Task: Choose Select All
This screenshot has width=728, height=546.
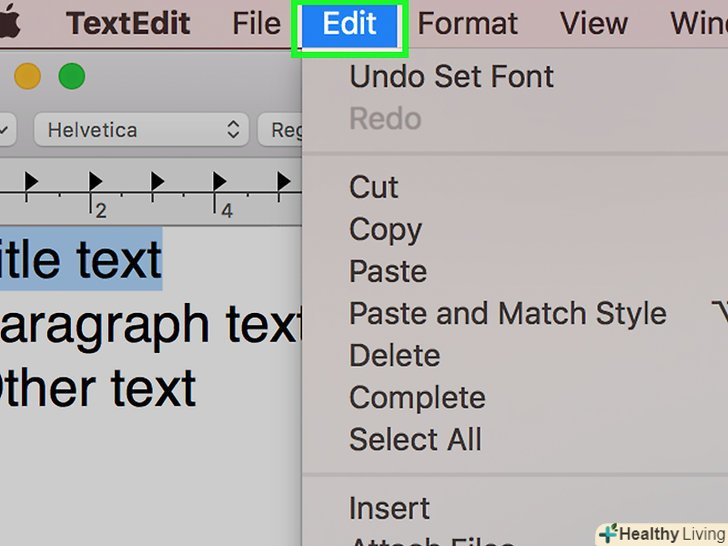Action: click(415, 439)
